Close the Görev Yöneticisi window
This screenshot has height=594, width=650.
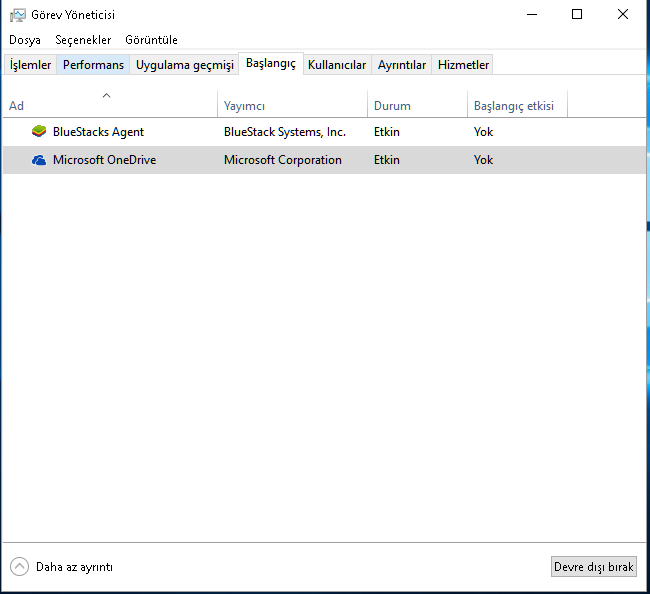coord(623,15)
